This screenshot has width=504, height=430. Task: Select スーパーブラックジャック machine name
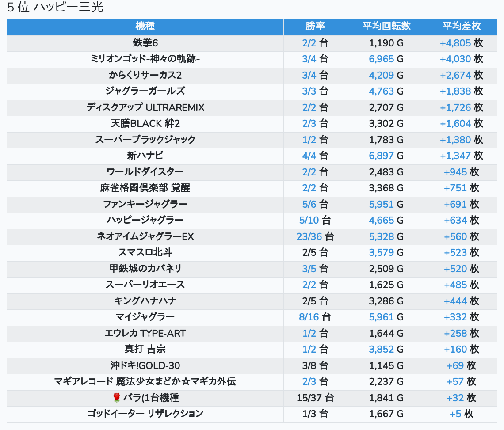tap(145, 140)
